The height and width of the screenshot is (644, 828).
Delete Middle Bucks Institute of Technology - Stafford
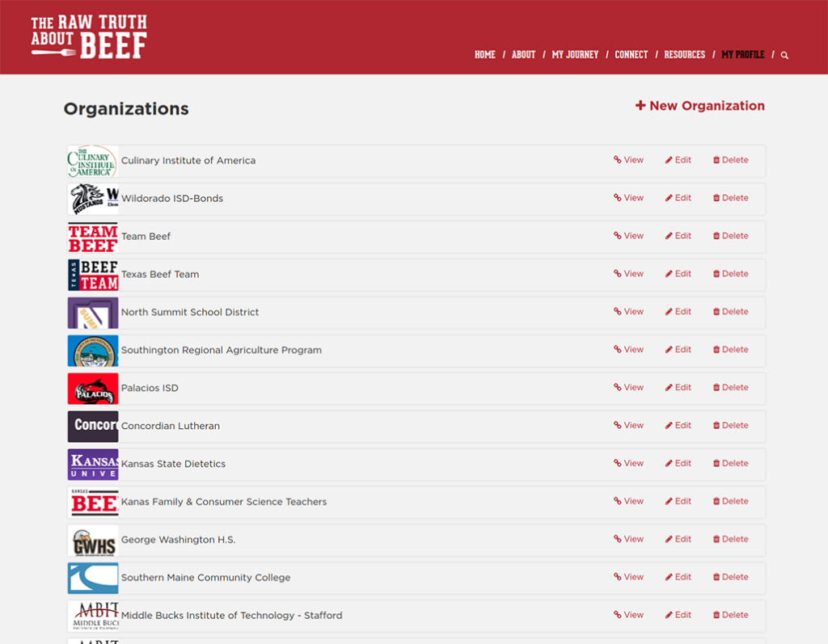(730, 616)
